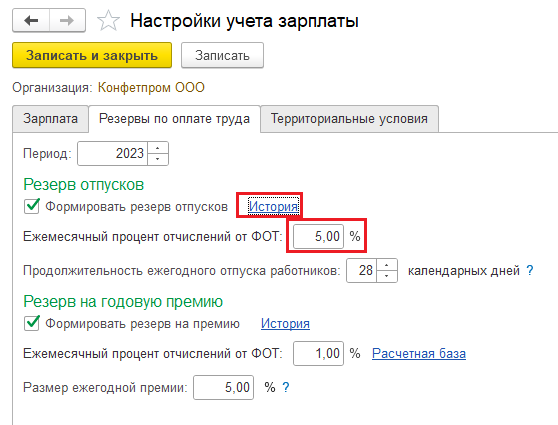Increase vacation days with up arrow
This screenshot has height=425, width=558.
click(x=386, y=265)
